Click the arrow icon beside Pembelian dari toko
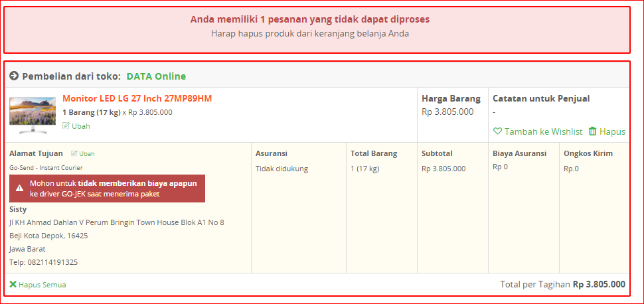This screenshot has width=644, height=304. pos(14,76)
